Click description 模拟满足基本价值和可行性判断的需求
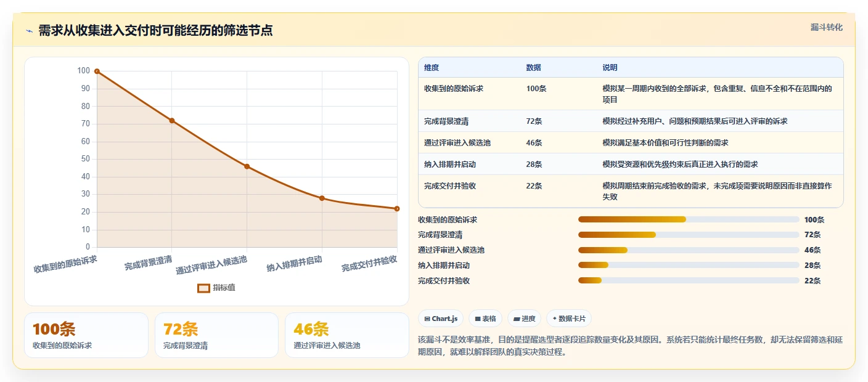The image size is (868, 382). pos(665,143)
